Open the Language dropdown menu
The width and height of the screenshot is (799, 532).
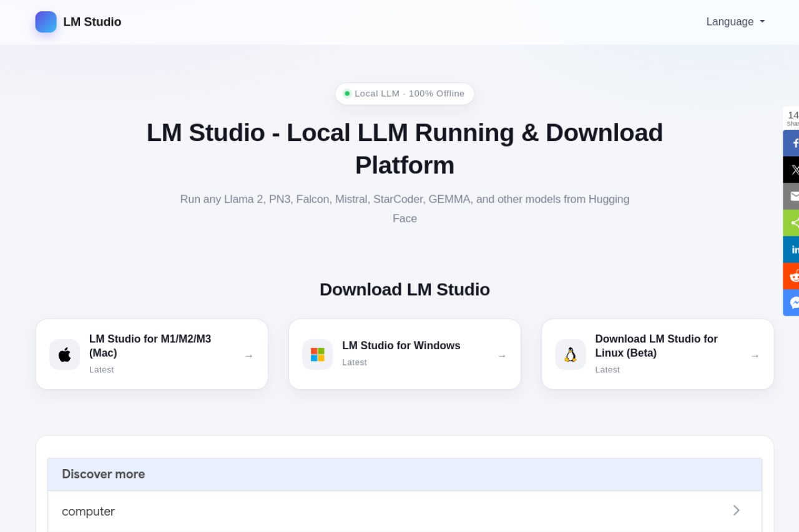(x=735, y=22)
